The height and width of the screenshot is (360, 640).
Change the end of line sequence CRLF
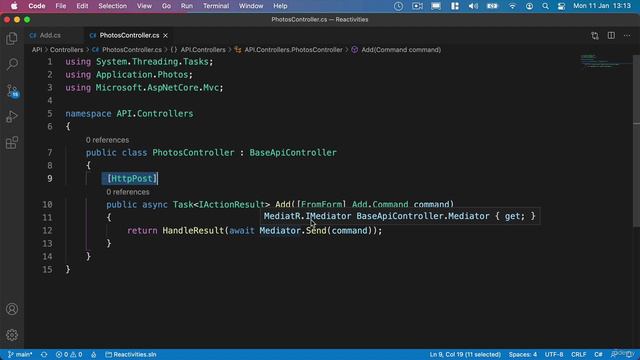click(578, 354)
